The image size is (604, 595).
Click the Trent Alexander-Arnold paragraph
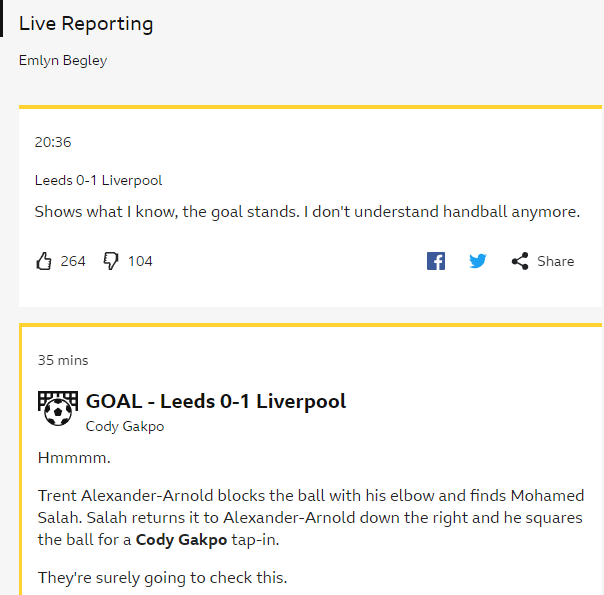click(x=311, y=518)
